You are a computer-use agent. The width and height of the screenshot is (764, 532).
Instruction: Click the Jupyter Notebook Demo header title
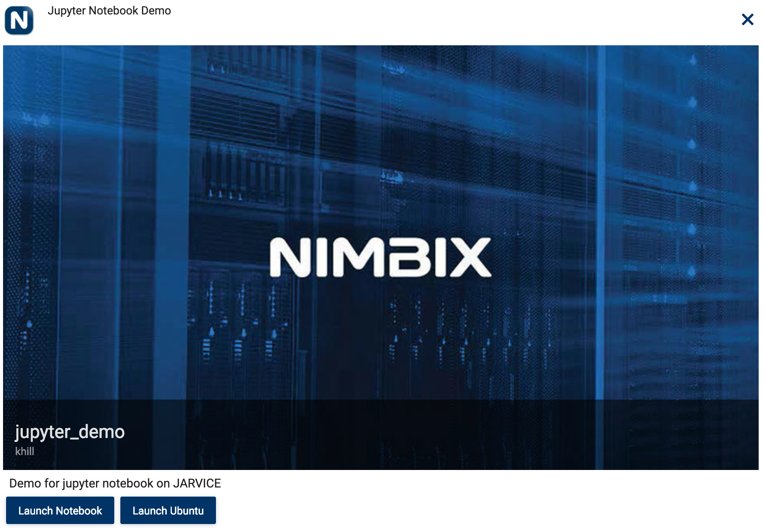(x=109, y=11)
